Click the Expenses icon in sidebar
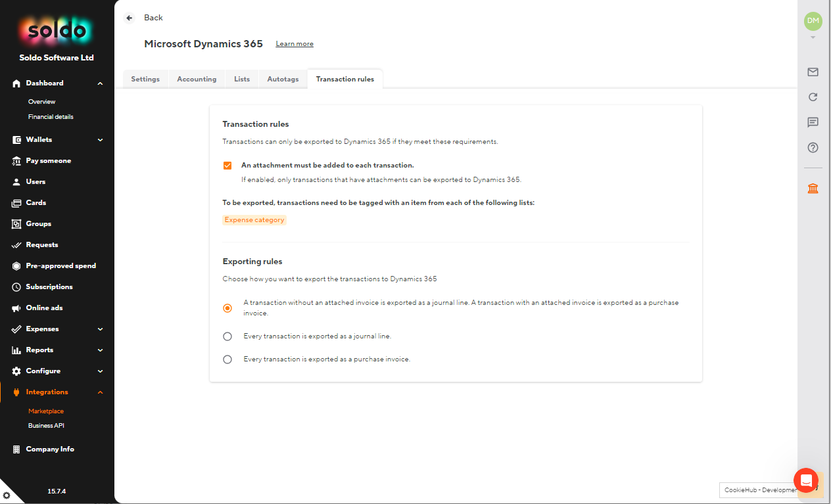This screenshot has width=831, height=504. click(16, 329)
